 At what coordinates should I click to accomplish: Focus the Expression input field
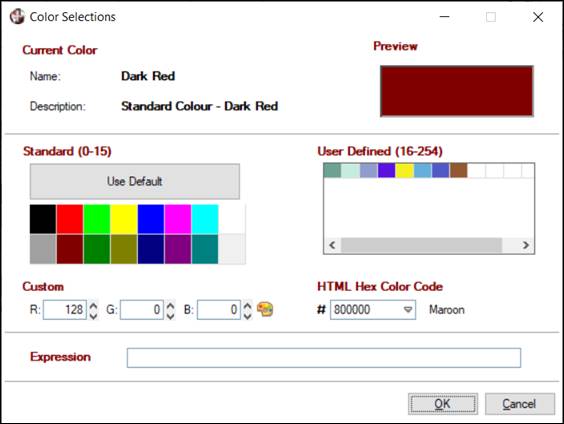tap(324, 358)
